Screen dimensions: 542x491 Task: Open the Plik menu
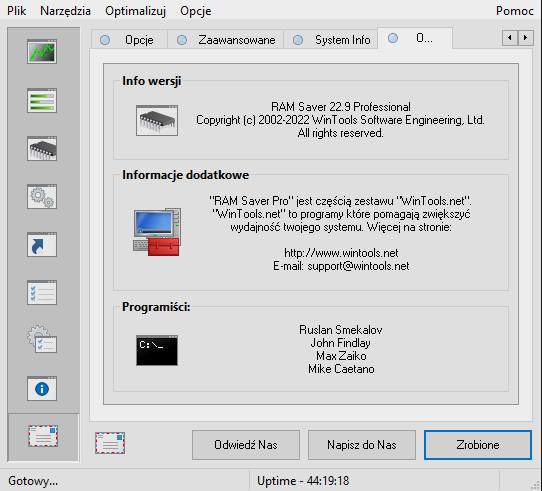pos(17,11)
